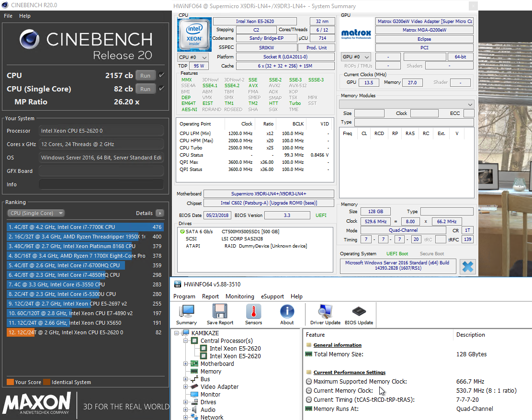This screenshot has width=532, height=420.
Task: Click the Intel Xeon logo in System Summary
Action: tap(194, 34)
